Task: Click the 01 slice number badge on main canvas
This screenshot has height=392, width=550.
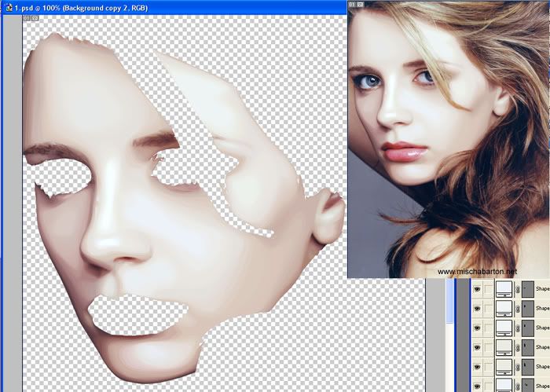Action: 27,18
